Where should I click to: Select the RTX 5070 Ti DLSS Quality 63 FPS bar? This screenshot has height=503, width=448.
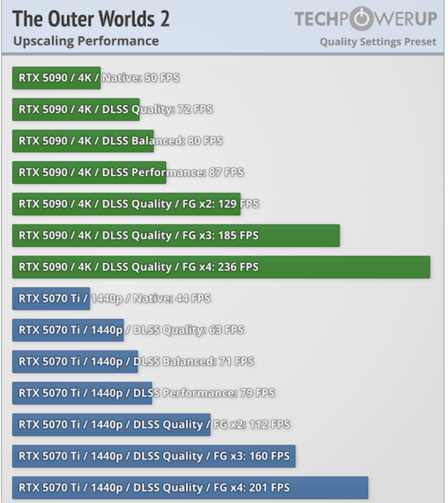click(x=68, y=330)
